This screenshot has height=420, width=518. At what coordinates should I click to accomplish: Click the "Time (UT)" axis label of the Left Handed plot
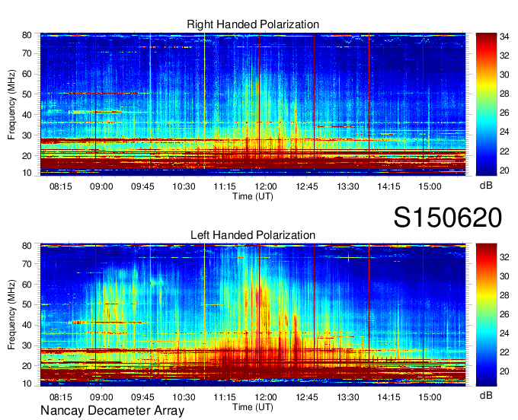point(253,407)
